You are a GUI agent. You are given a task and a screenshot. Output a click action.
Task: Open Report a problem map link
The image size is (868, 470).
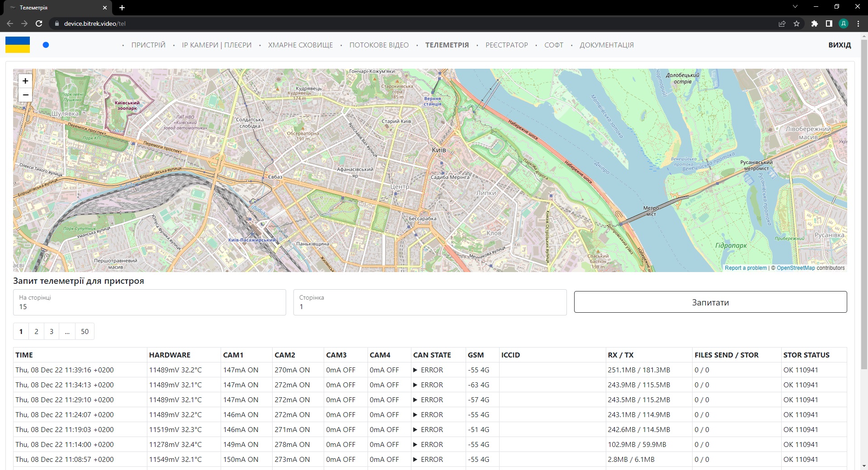point(745,268)
